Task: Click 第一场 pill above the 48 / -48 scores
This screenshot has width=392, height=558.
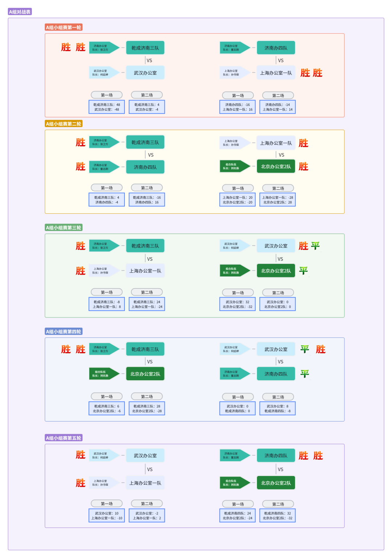Action: (107, 95)
